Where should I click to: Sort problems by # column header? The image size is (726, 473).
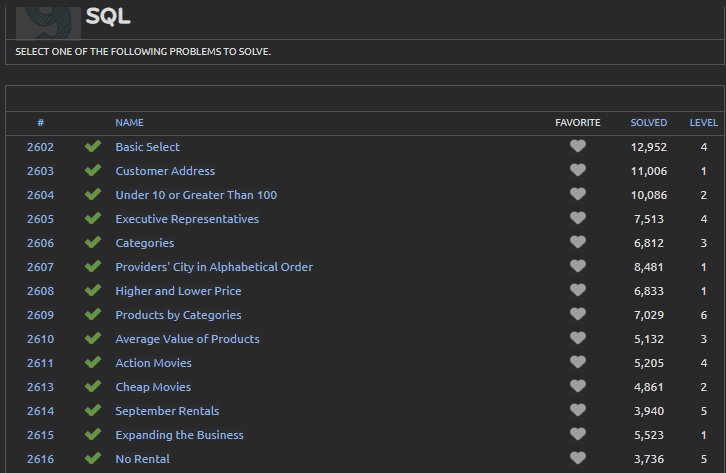(41, 123)
